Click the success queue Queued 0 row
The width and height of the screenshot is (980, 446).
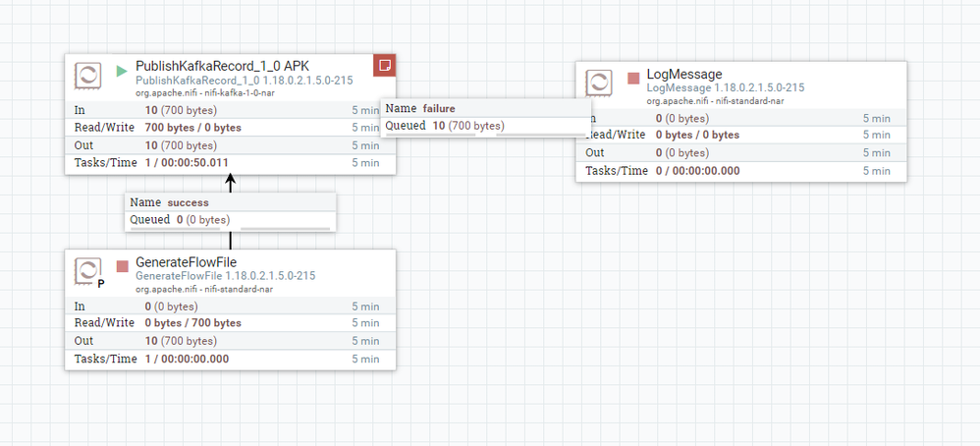(x=230, y=220)
